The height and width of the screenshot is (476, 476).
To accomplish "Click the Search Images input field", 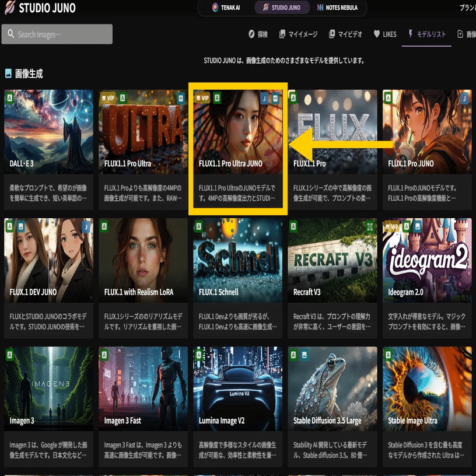I will coord(57,34).
